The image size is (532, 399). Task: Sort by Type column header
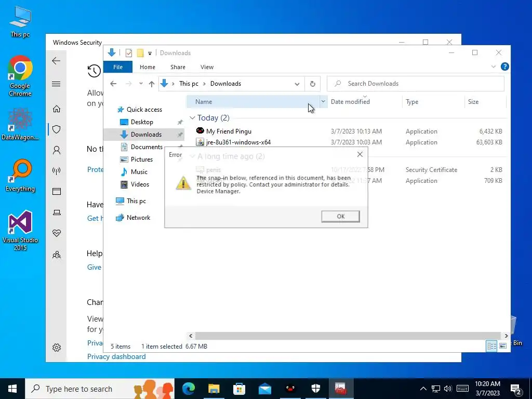tap(412, 102)
